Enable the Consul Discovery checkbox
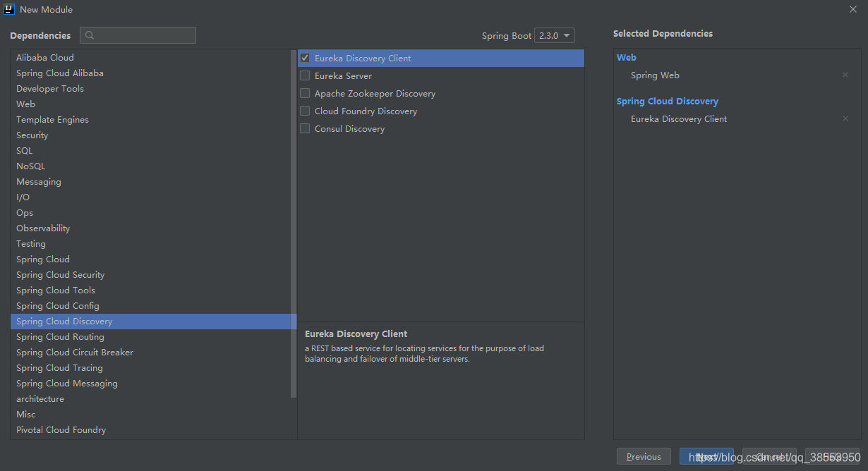The width and height of the screenshot is (868, 471). [305, 129]
